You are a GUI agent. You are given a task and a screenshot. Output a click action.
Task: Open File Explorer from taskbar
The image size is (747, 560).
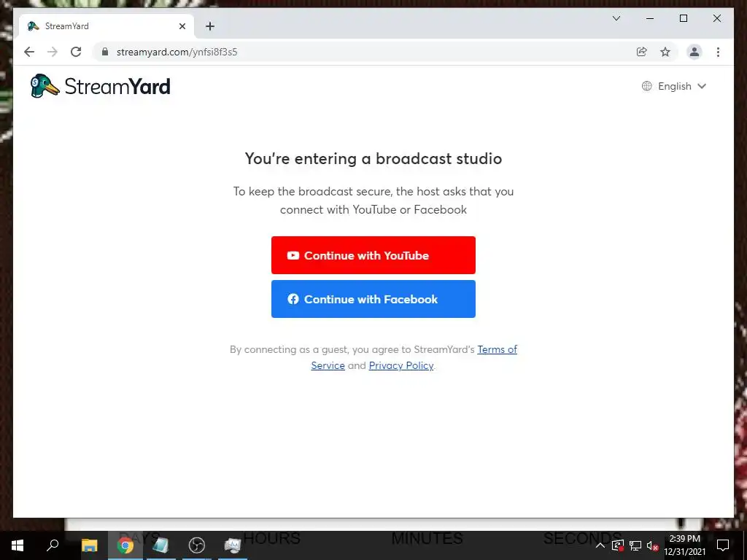(89, 545)
